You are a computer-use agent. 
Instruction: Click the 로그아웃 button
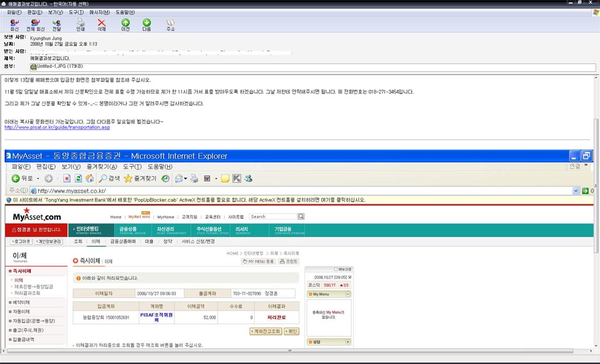[x=22, y=242]
